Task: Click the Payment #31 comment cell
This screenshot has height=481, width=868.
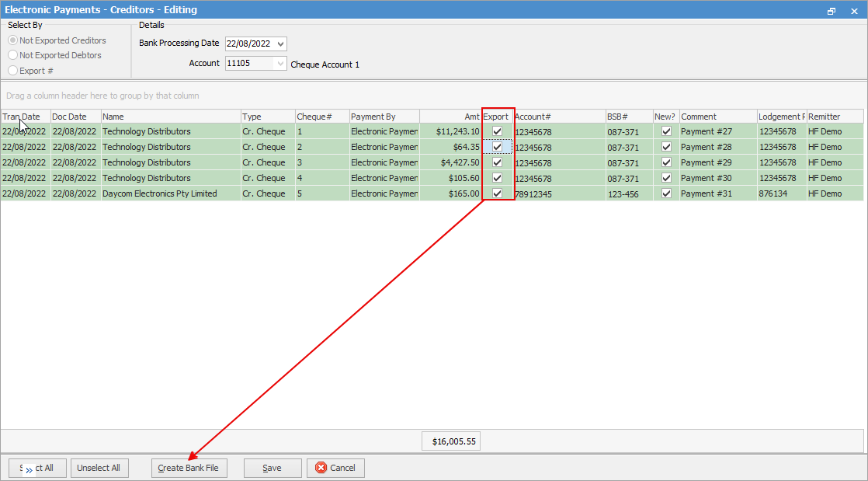Action: tap(718, 193)
